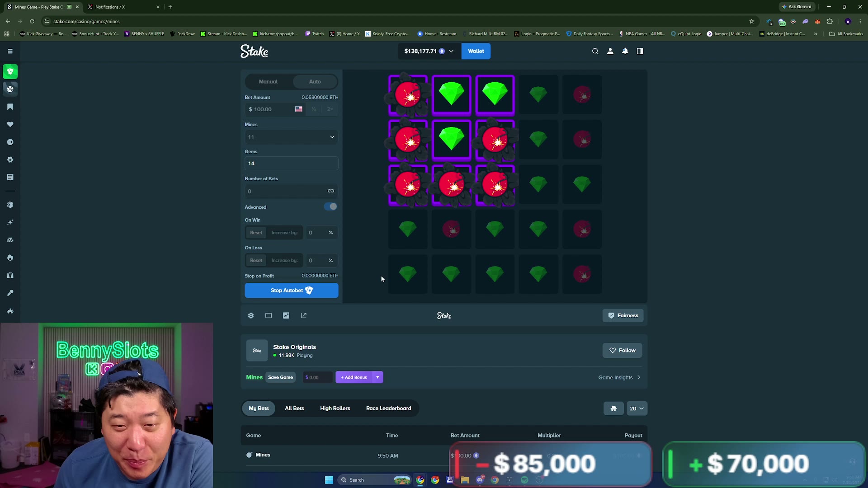Switch to the Notifications / X browser tab
The image size is (868, 488).
(x=123, y=7)
